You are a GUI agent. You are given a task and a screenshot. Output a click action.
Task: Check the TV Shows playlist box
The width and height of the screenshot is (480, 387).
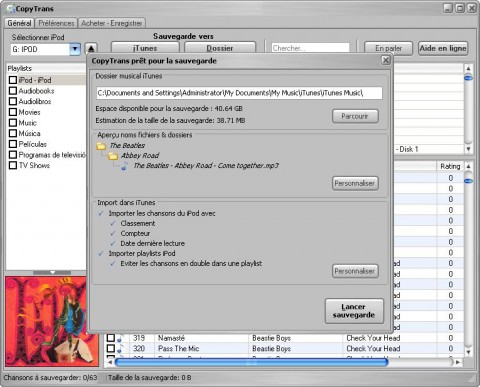click(x=13, y=165)
